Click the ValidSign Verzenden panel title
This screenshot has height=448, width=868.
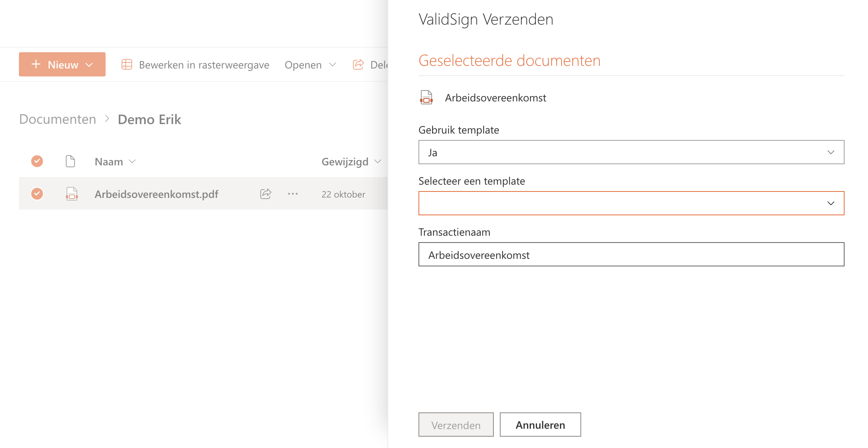(486, 19)
